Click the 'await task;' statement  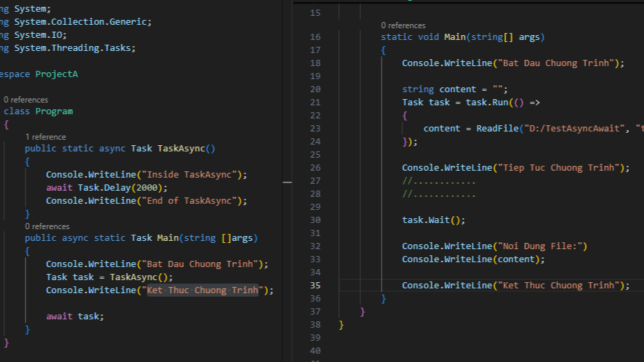coord(75,317)
